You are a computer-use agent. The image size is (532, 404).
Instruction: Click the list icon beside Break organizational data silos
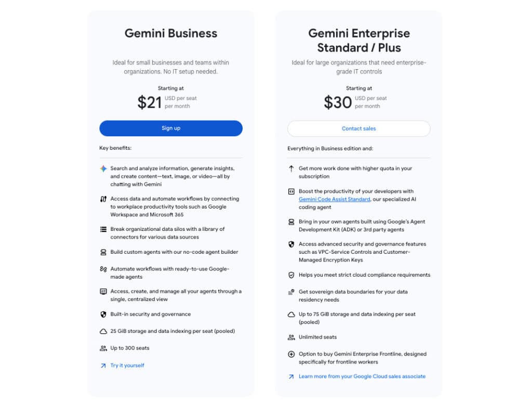coord(103,229)
